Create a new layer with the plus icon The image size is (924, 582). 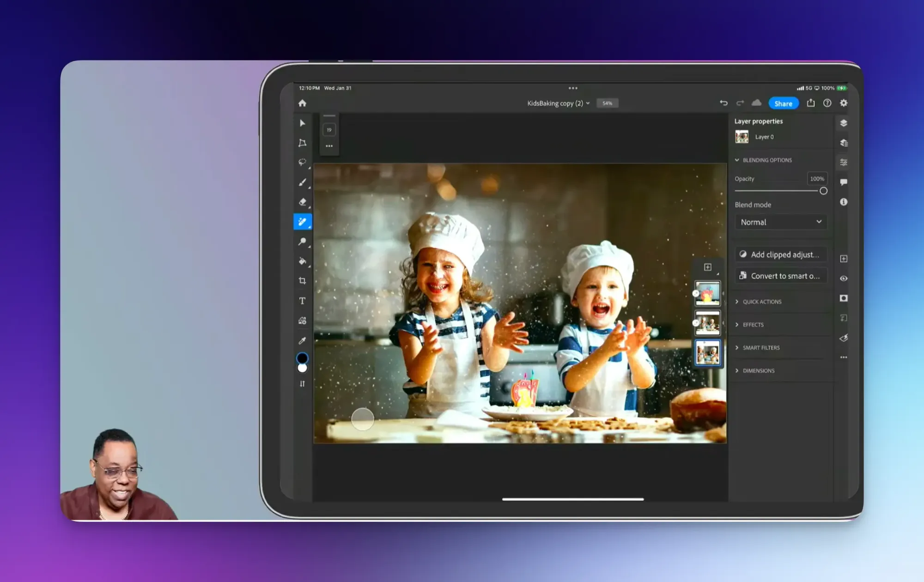844,259
